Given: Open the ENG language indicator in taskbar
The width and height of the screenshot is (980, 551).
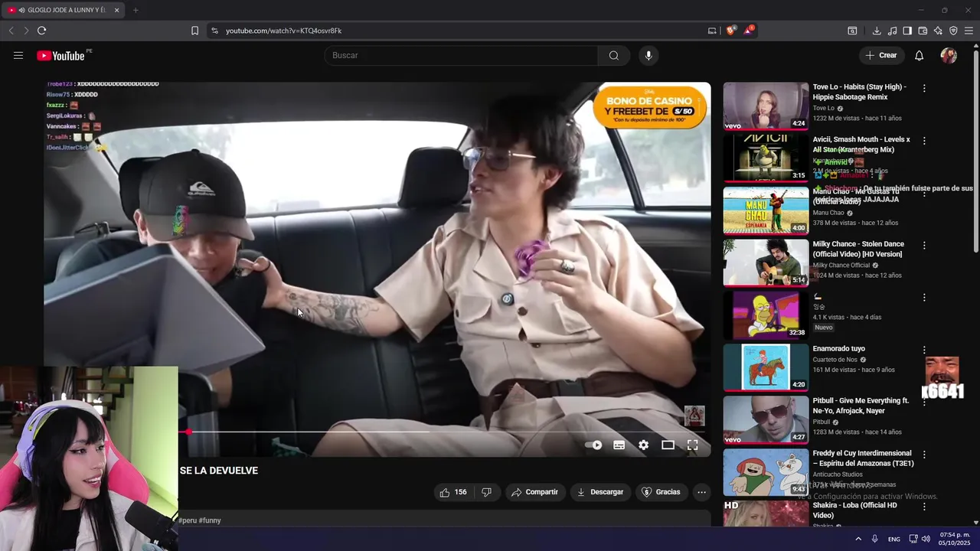Looking at the screenshot, I should point(894,539).
